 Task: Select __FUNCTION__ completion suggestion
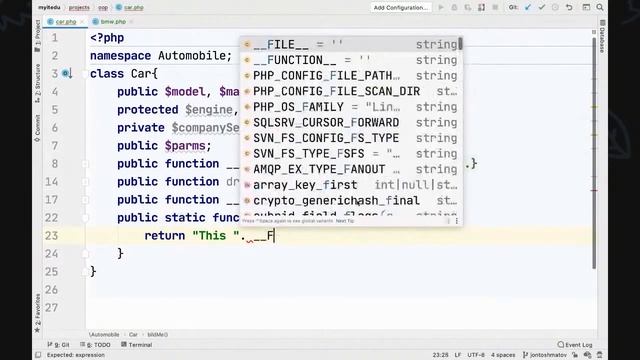351,60
